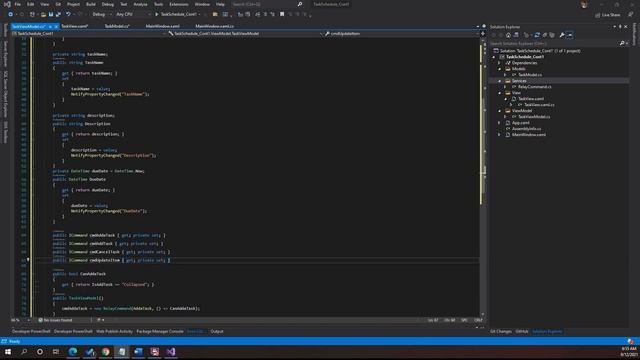This screenshot has width=640, height=360.
Task: Click the search magnifier icon in title bar
Action: [300, 4]
